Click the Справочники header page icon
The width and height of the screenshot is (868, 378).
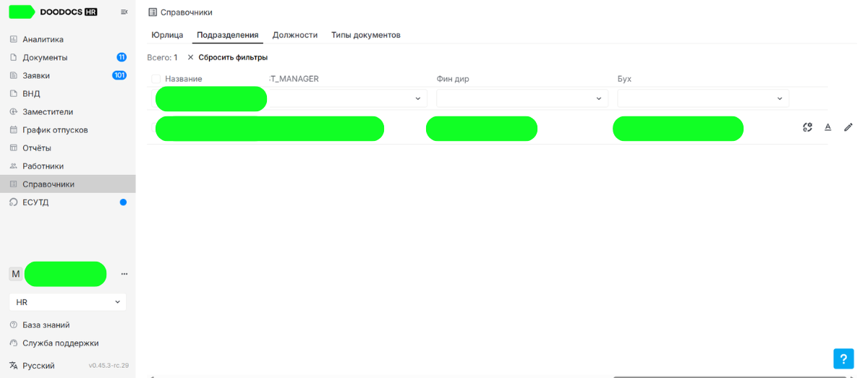[152, 12]
